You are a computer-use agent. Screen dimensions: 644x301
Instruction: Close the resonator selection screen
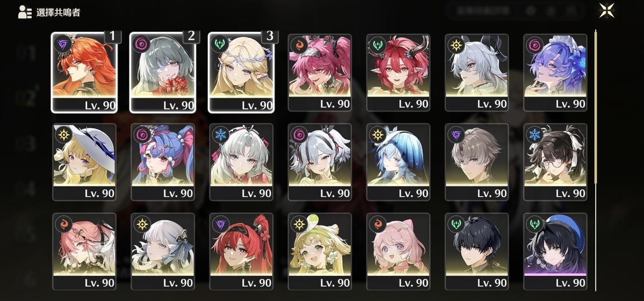606,11
